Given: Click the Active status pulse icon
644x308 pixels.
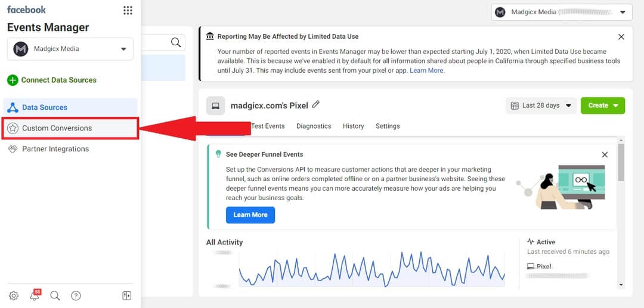Looking at the screenshot, I should (531, 242).
